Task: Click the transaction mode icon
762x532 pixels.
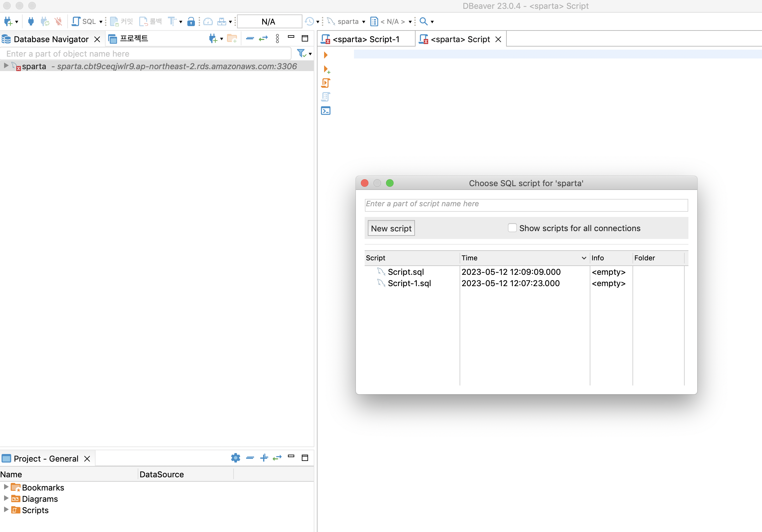Action: (x=172, y=22)
